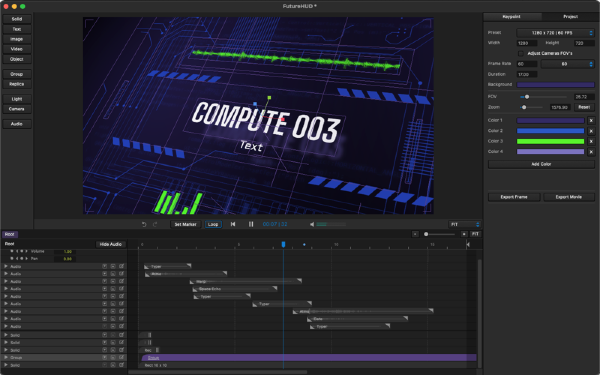Screen dimensions: 600x375
Task: Expand the Group layer disclosure triangle
Action: [x=6, y=357]
